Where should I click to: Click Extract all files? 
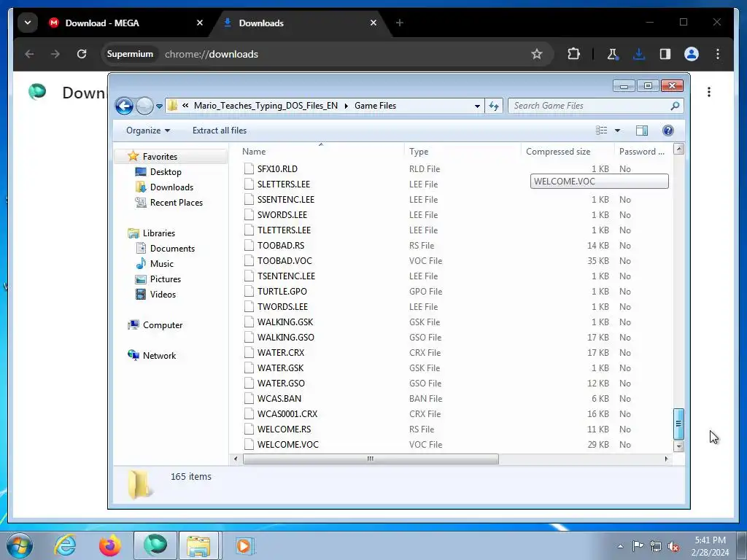[220, 131]
